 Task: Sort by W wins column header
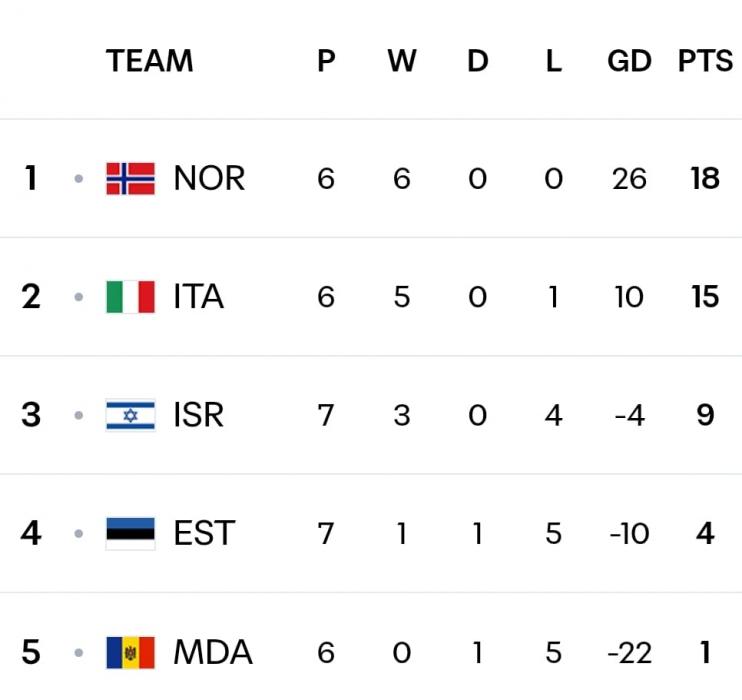(402, 61)
